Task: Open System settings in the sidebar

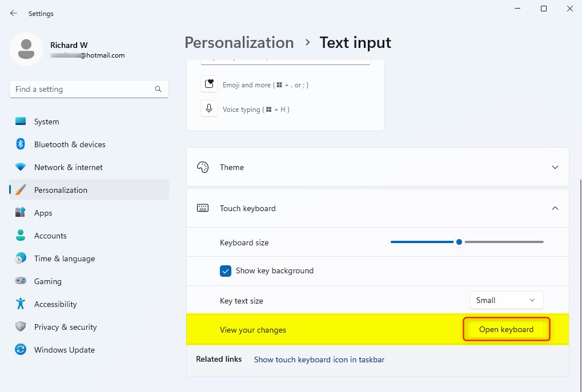Action: (x=46, y=122)
